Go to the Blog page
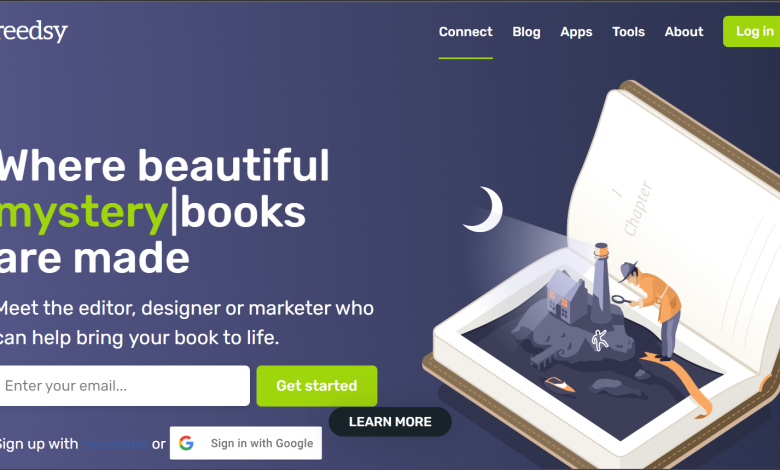 [x=526, y=32]
